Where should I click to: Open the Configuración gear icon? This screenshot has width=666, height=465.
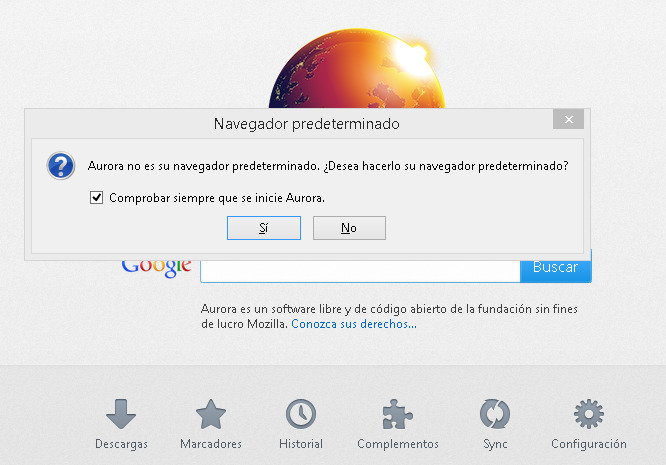point(589,414)
